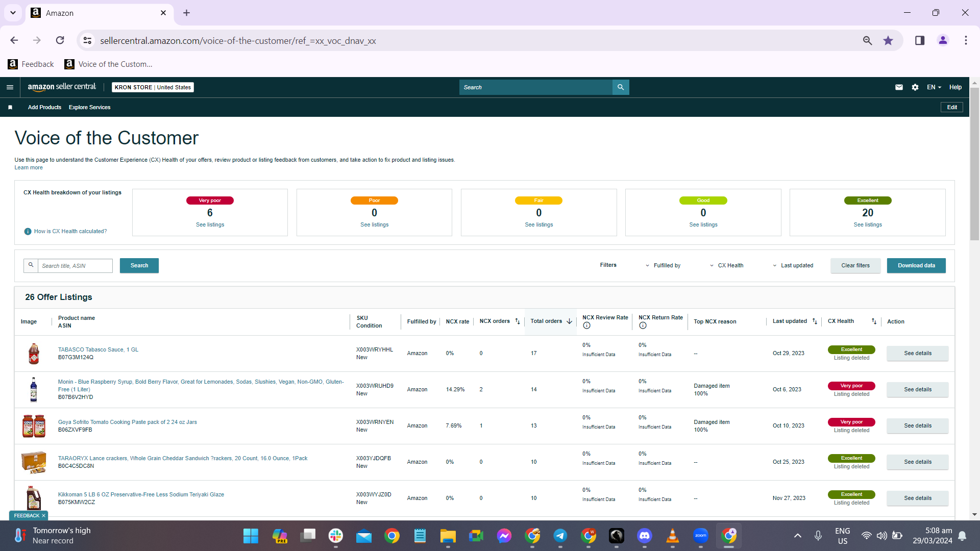The image size is (980, 551).
Task: See listings under Excellent
Action: pos(868,225)
